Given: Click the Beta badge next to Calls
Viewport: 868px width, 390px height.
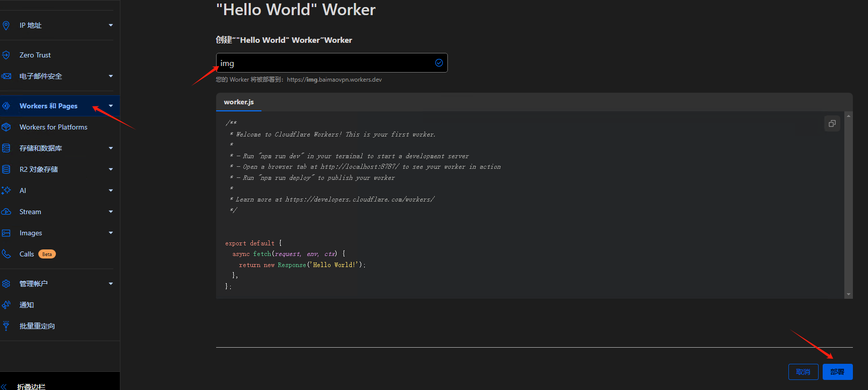Looking at the screenshot, I should click(47, 254).
